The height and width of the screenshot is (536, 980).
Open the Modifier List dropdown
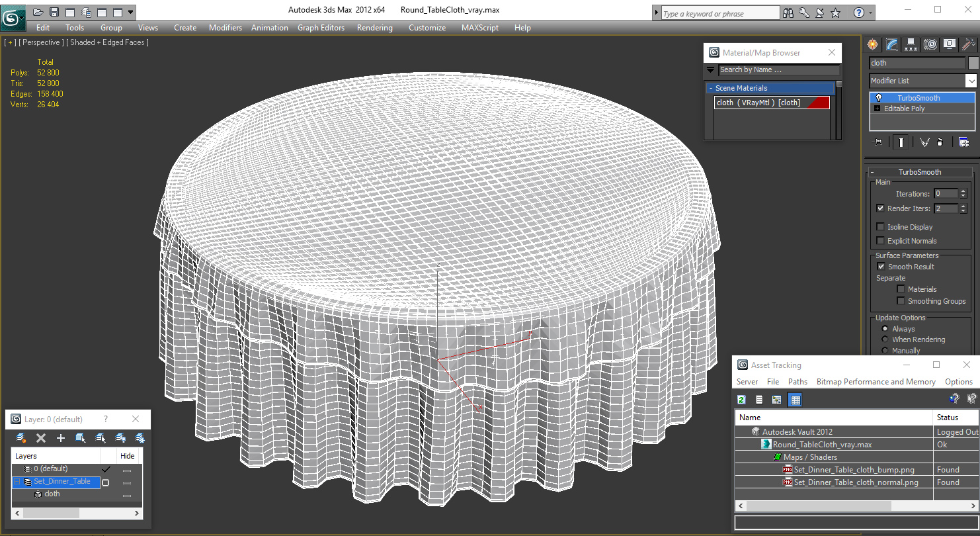971,81
